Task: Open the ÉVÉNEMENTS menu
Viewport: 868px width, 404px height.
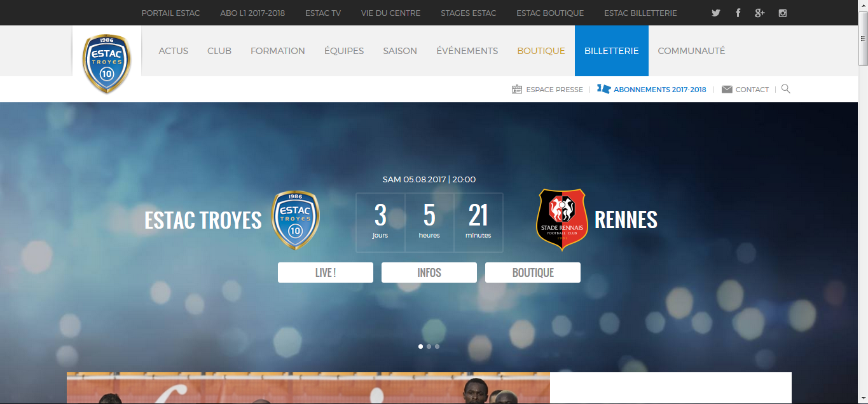Action: [467, 51]
